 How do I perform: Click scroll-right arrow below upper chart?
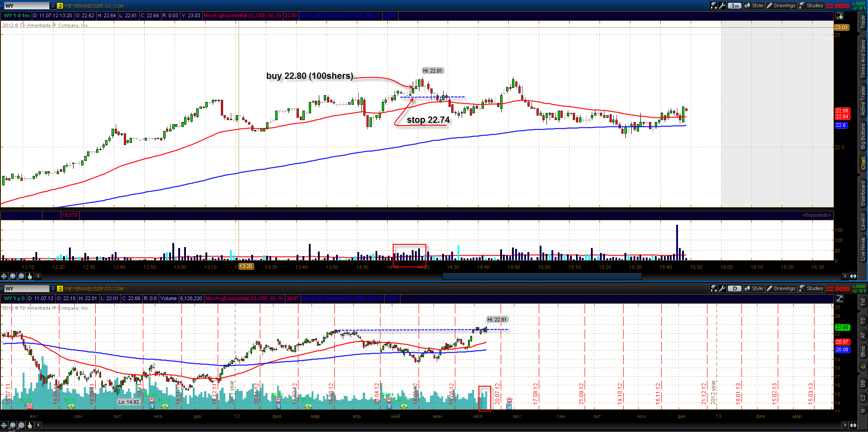tap(845, 276)
